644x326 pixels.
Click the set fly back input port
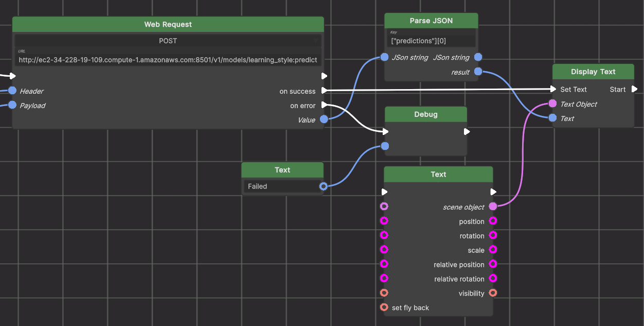384,307
